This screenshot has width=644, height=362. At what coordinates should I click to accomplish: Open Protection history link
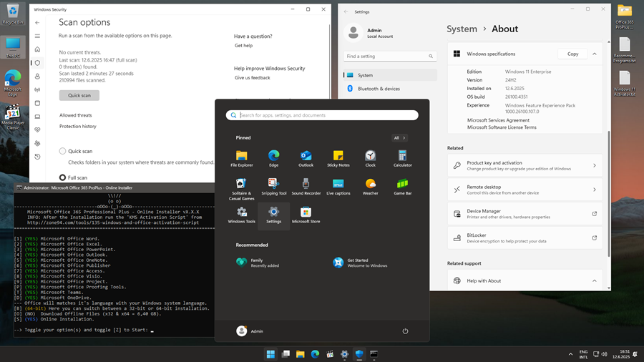coord(77,127)
